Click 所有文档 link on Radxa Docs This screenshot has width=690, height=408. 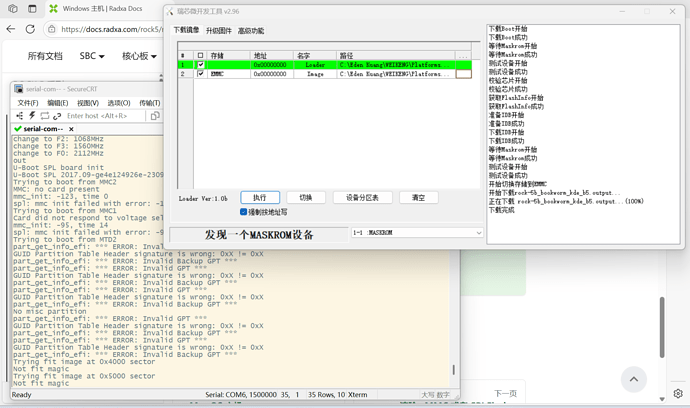pyautogui.click(x=45, y=56)
